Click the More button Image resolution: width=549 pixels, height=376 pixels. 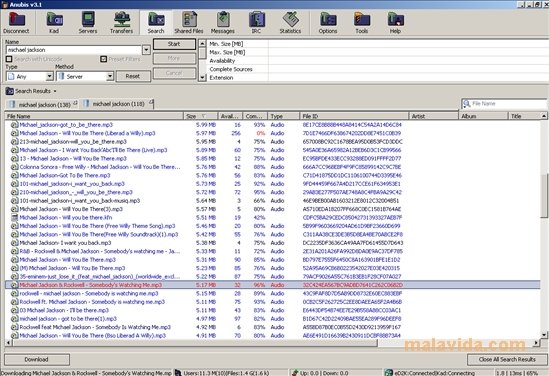pos(174,58)
